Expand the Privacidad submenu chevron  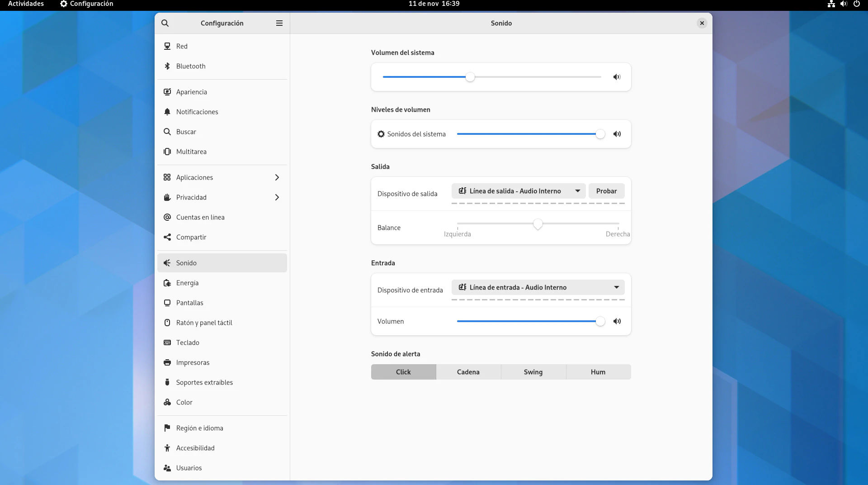click(277, 197)
